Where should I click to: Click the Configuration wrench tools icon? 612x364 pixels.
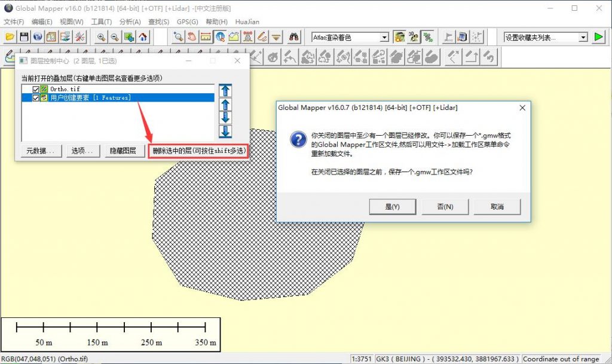[80, 37]
